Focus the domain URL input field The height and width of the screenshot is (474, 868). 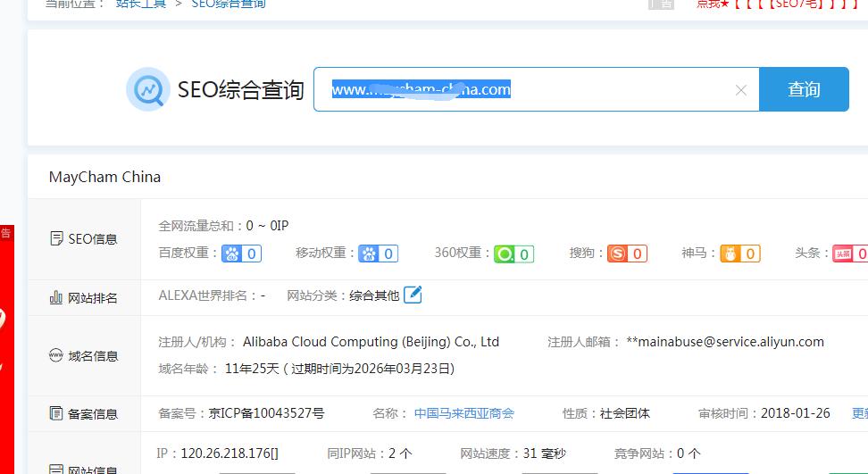[x=536, y=89]
